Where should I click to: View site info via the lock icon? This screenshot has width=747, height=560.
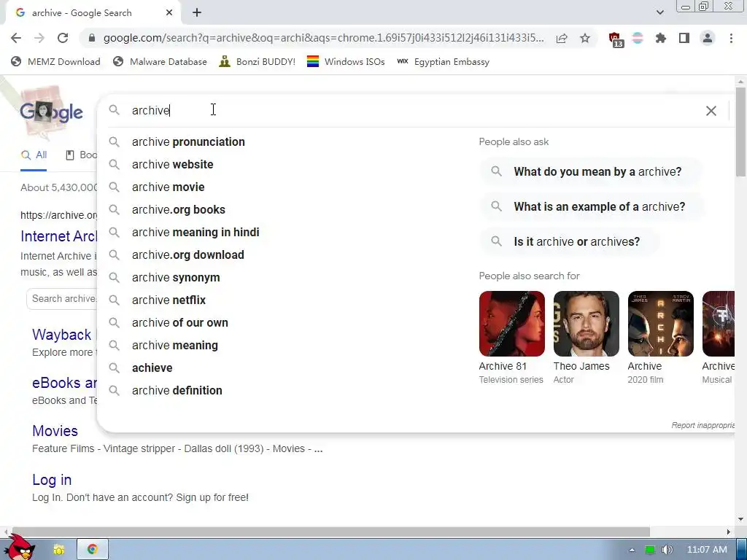coord(92,38)
